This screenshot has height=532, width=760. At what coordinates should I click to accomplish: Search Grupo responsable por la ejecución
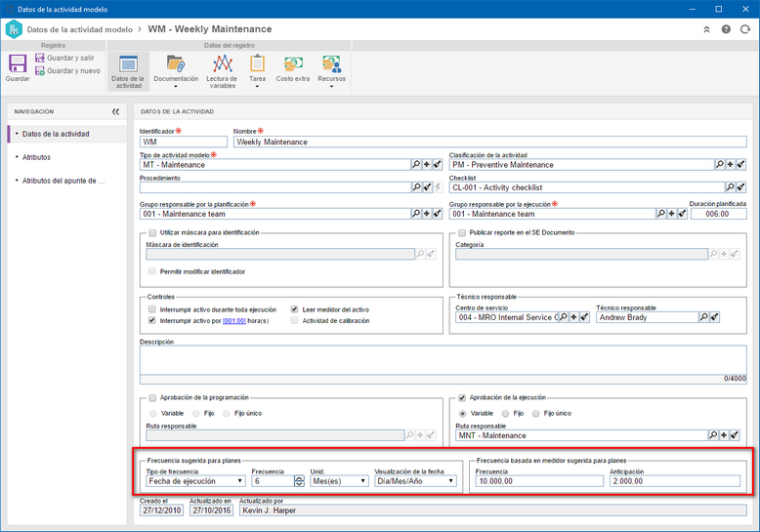point(661,214)
